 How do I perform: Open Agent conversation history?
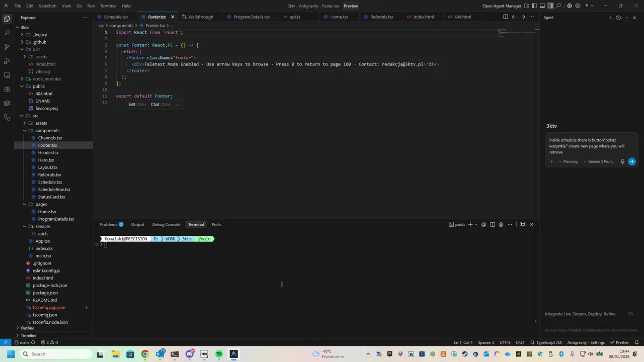[618, 18]
